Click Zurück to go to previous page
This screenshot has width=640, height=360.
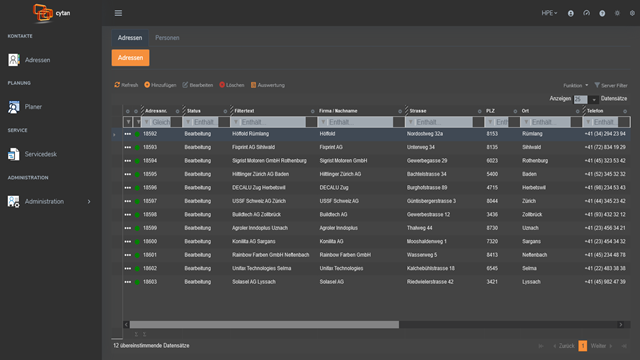(x=564, y=346)
